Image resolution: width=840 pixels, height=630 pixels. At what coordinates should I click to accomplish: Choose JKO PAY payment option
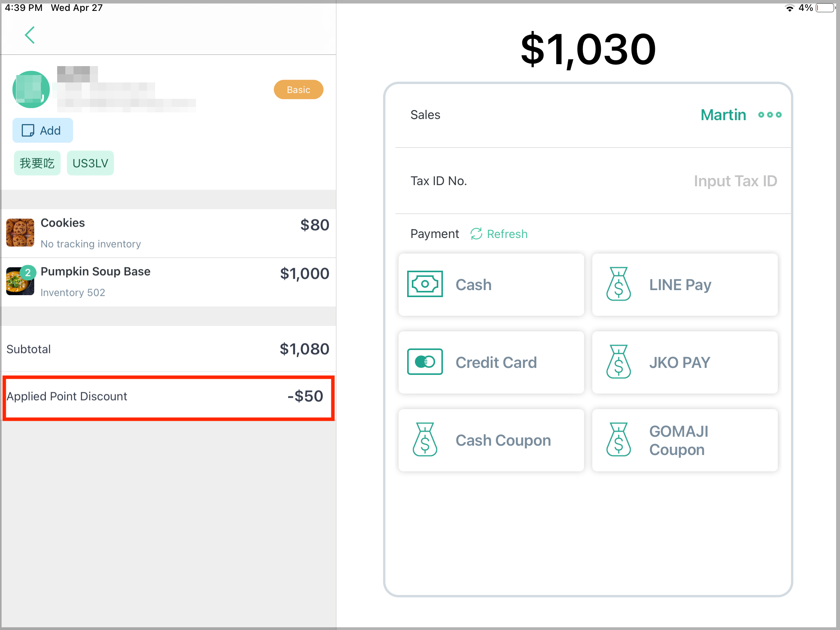pyautogui.click(x=685, y=362)
